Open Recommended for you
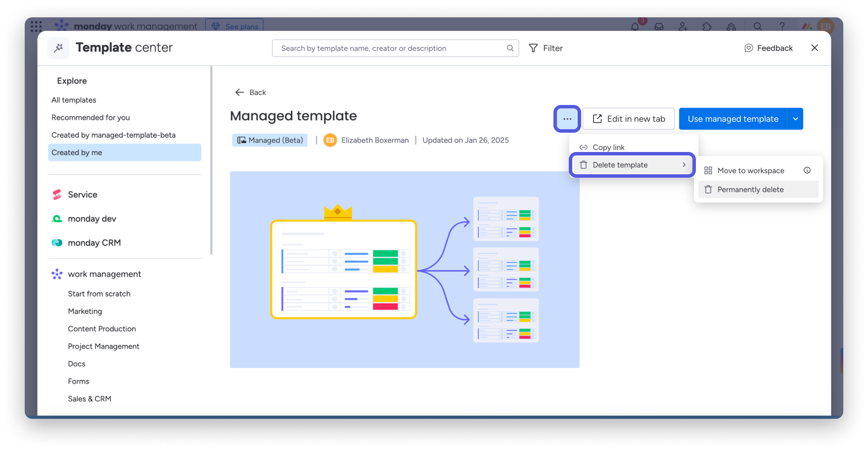The width and height of the screenshot is (868, 451). 91,117
